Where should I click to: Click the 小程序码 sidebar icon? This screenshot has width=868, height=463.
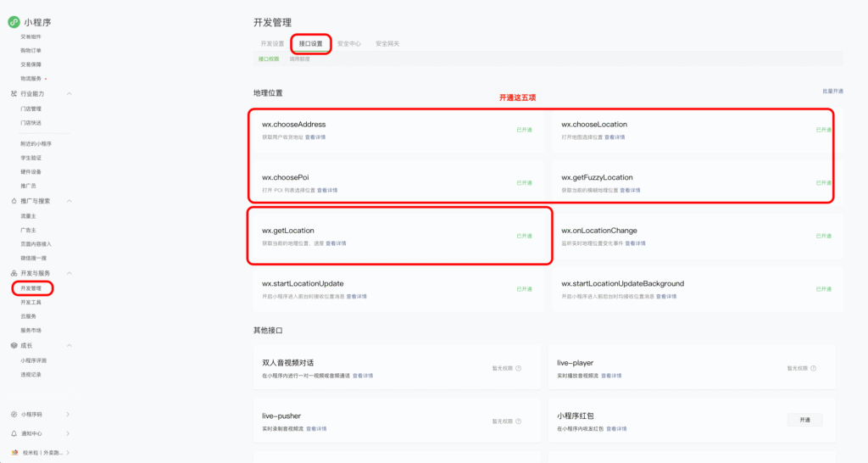(x=14, y=415)
